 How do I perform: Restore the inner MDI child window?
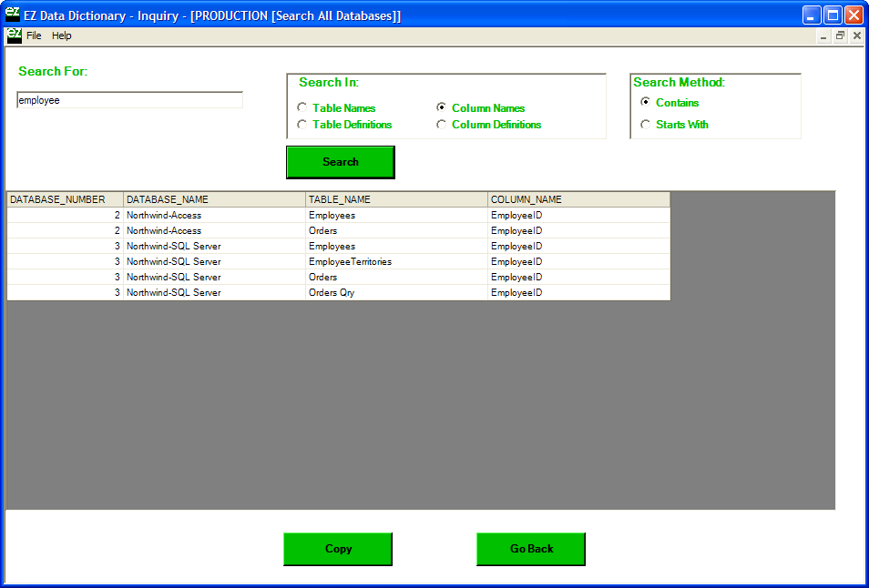840,35
